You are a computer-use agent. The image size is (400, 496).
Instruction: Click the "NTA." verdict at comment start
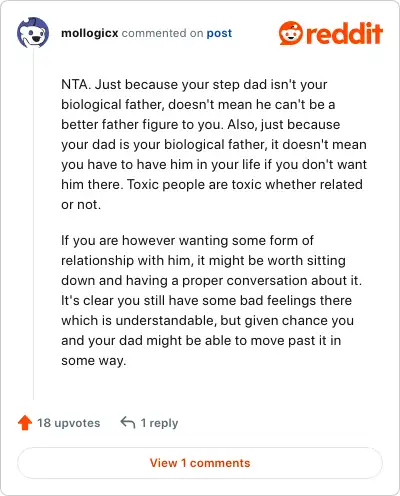coord(76,84)
